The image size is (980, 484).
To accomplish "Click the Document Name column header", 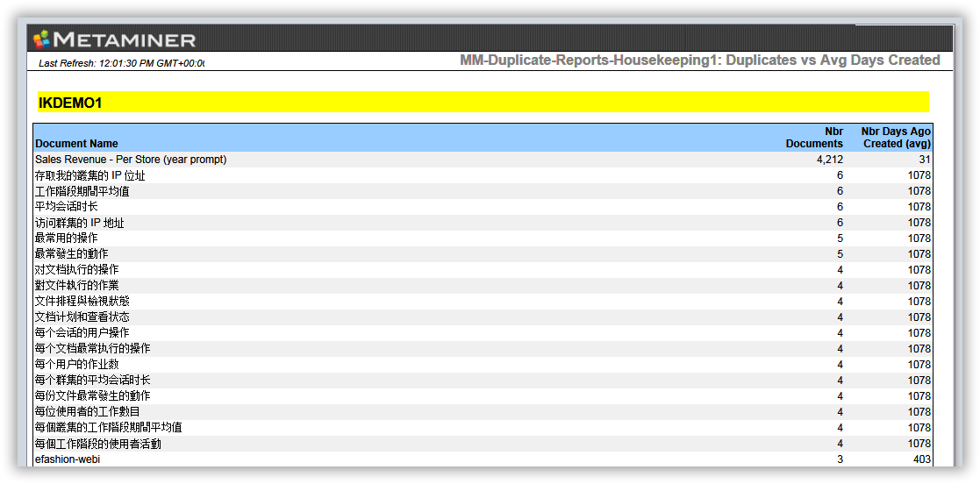I will (77, 144).
